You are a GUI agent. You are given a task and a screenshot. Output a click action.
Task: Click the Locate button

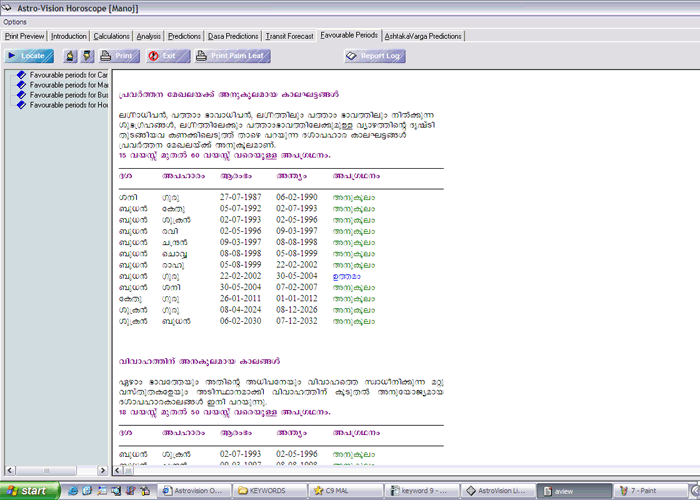tap(29, 56)
